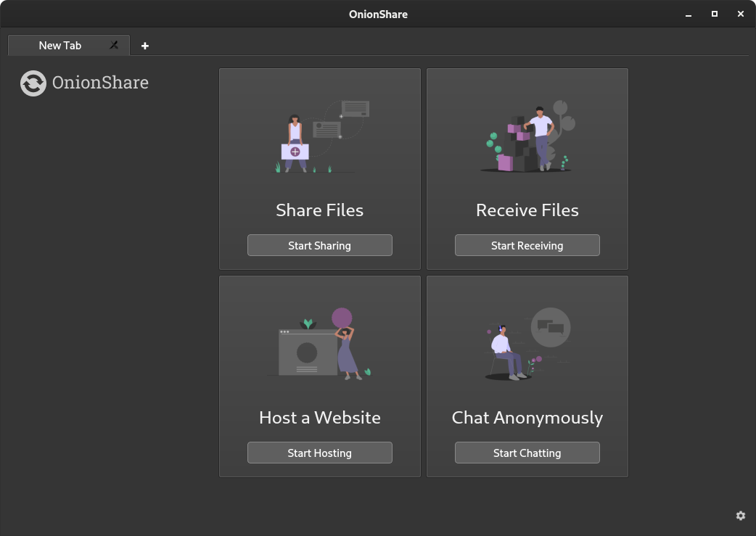Click the Share Files illustration
756x536 pixels.
[319, 136]
